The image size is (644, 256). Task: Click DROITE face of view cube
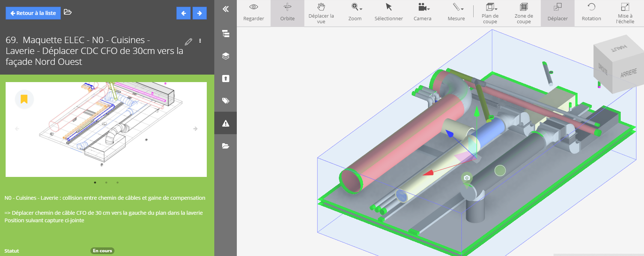point(603,69)
